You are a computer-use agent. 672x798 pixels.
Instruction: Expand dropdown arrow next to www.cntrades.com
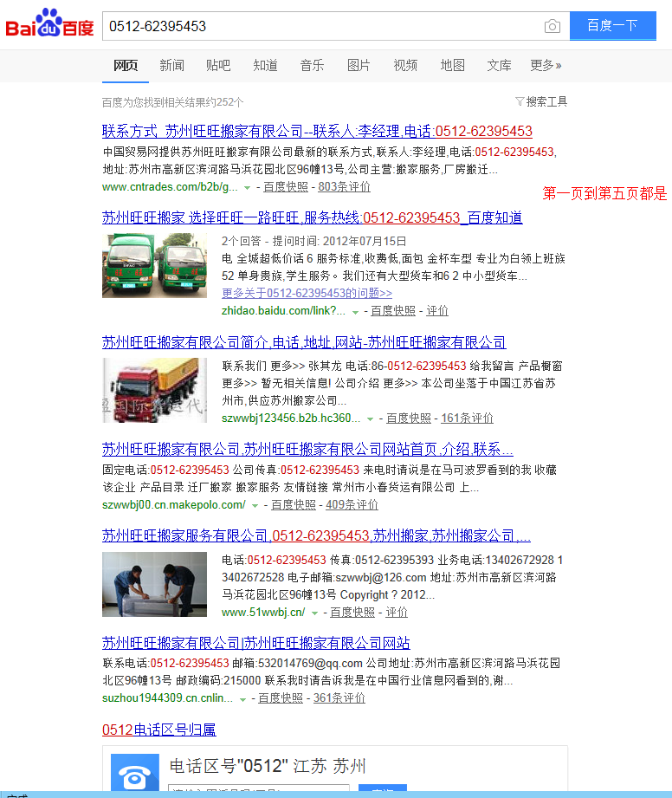[x=247, y=188]
